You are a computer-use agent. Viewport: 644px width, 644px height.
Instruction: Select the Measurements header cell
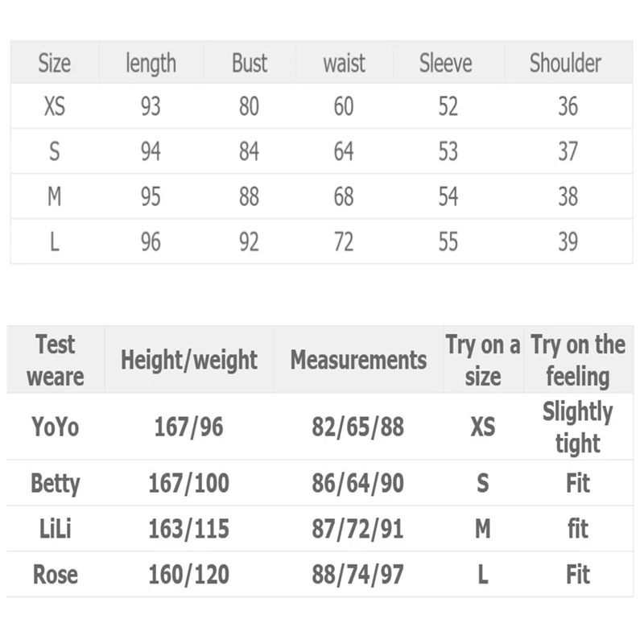coord(358,360)
